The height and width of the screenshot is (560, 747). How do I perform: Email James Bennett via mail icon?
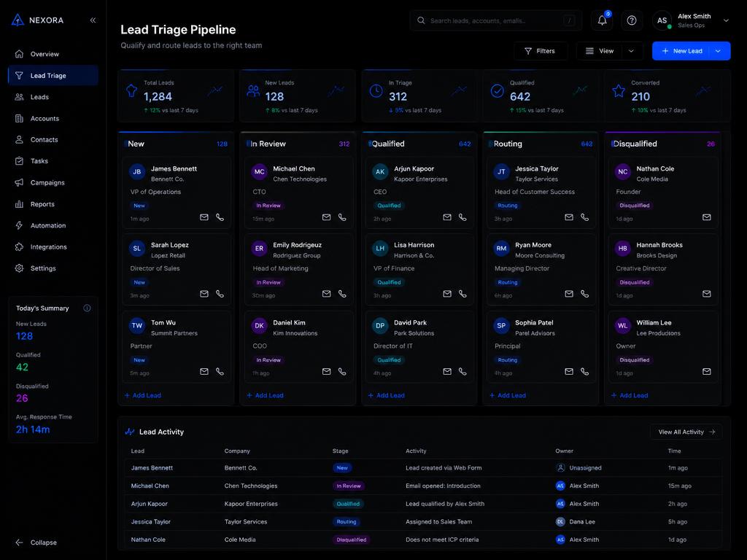(204, 217)
